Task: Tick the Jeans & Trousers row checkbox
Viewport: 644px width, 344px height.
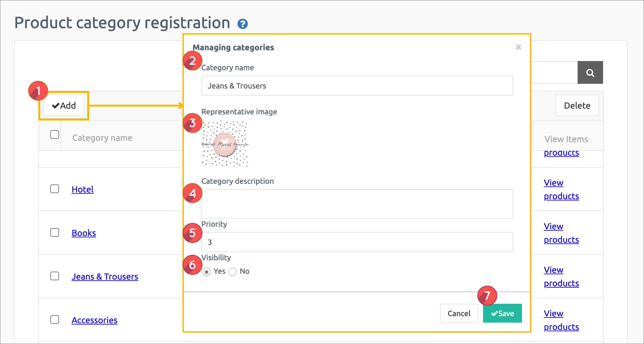Action: (55, 276)
